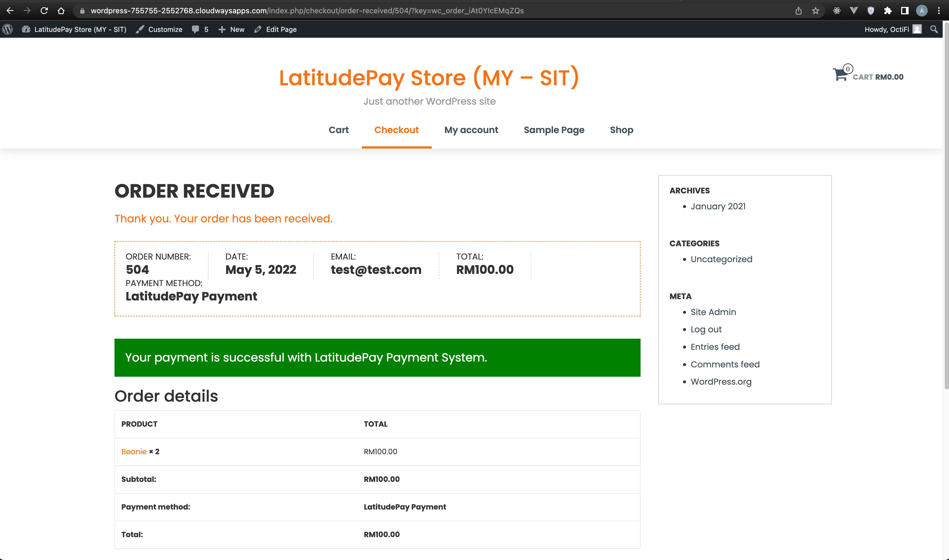Open the Howdy, OctiFi account menu
The height and width of the screenshot is (560, 949).
(893, 29)
